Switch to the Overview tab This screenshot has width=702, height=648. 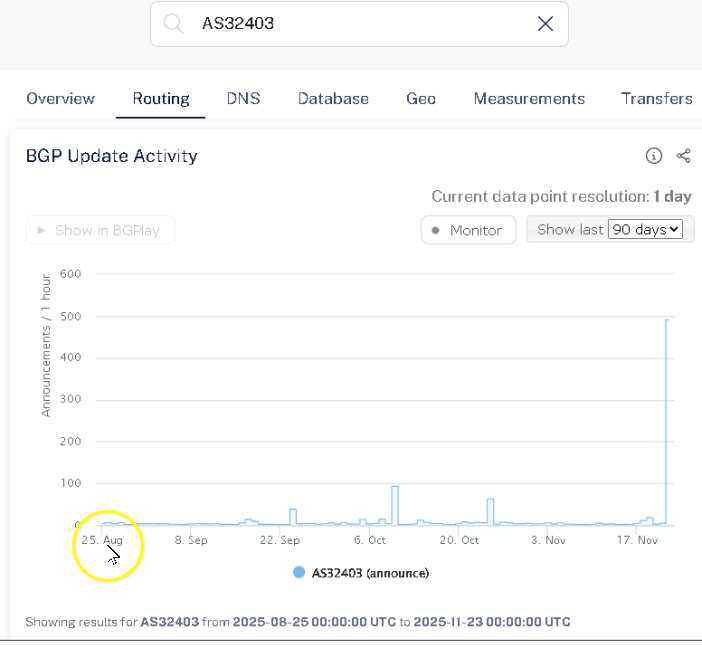tap(61, 99)
